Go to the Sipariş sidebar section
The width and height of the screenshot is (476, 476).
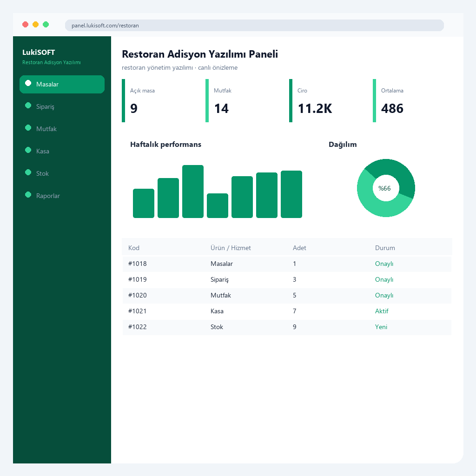(x=62, y=106)
